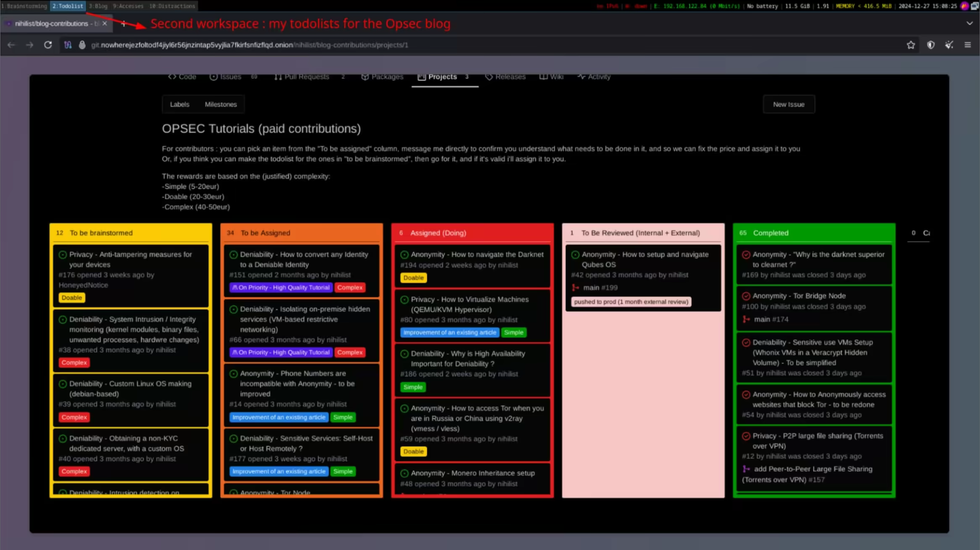Open the Labels button
The image size is (980, 550).
179,104
